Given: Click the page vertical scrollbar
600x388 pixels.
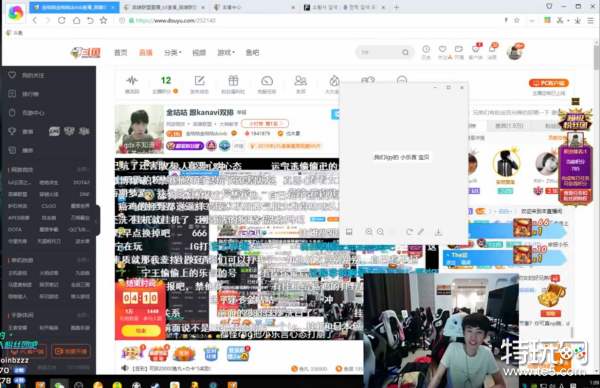Looking at the screenshot, I should (596, 59).
